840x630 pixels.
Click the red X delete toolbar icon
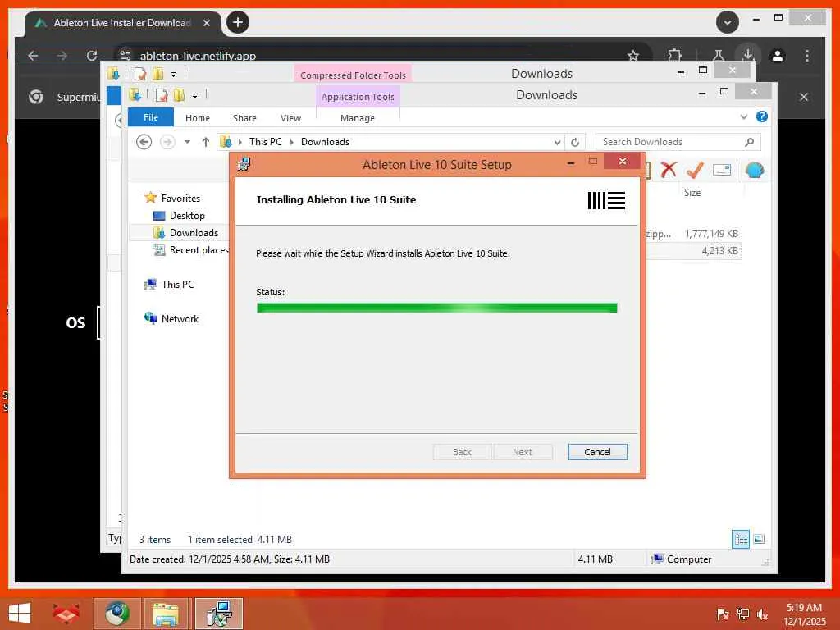point(668,170)
